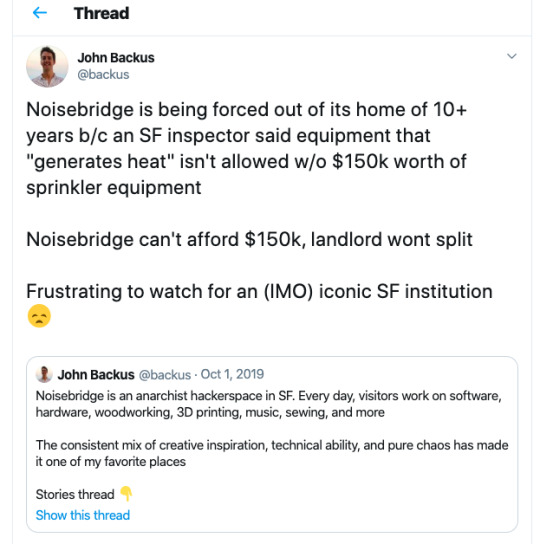This screenshot has height=544, width=540.
Task: Open the main tweet's bold author name
Action: point(116,58)
